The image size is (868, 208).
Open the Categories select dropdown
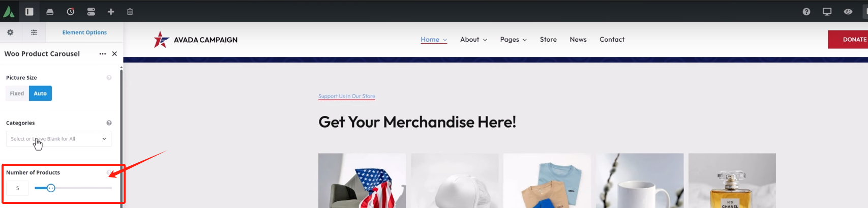pyautogui.click(x=59, y=139)
